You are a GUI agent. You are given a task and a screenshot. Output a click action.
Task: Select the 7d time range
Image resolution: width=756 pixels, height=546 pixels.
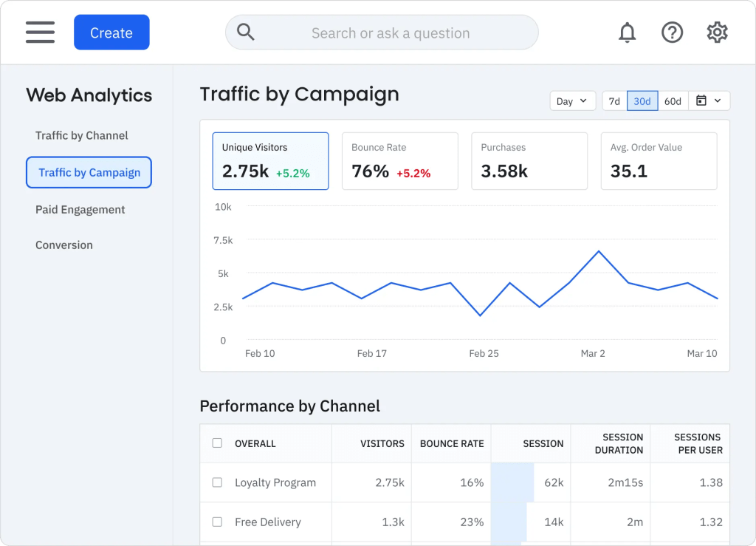pos(614,100)
